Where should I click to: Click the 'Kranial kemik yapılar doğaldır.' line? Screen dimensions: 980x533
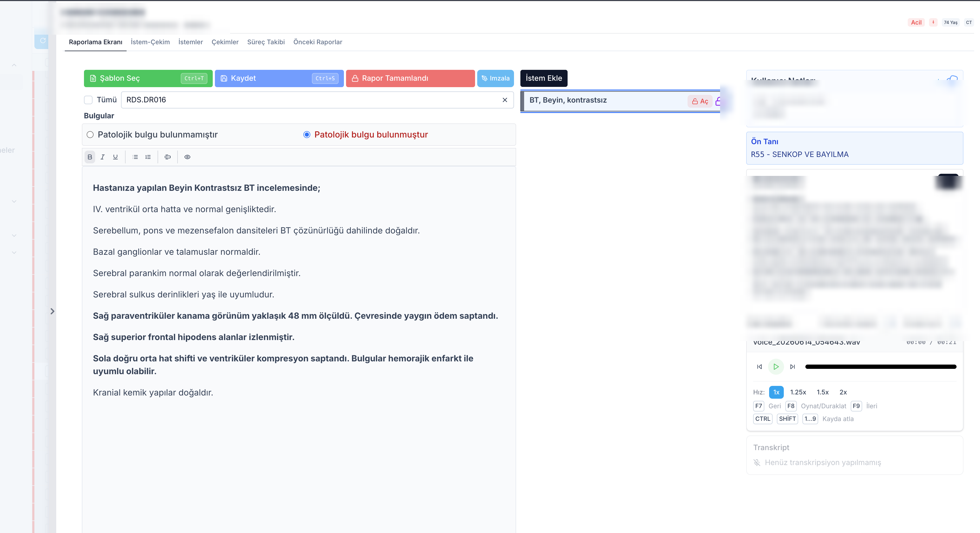(153, 393)
